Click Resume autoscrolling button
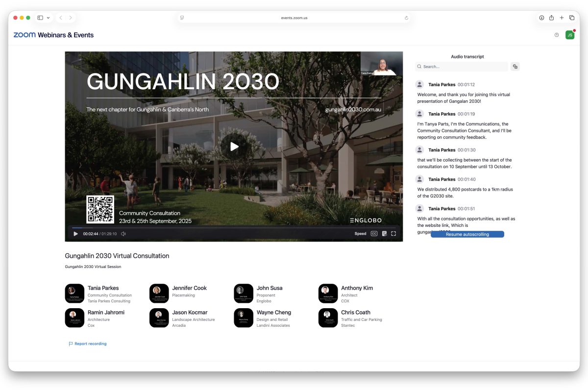Viewport: 588px width, 392px height. pyautogui.click(x=467, y=234)
